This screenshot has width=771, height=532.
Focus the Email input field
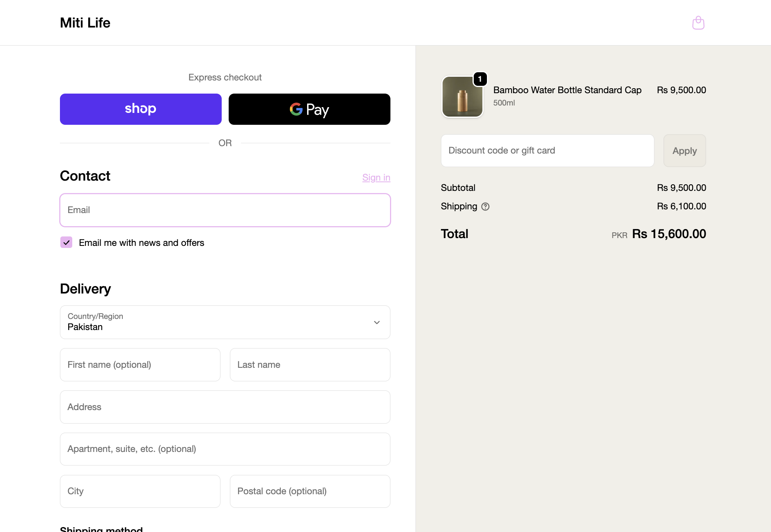pyautogui.click(x=225, y=210)
